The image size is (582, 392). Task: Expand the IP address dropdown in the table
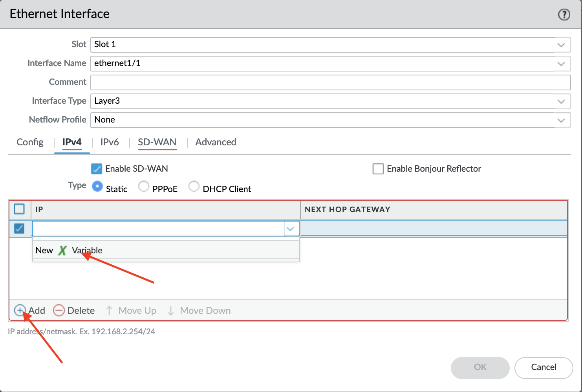pos(290,228)
